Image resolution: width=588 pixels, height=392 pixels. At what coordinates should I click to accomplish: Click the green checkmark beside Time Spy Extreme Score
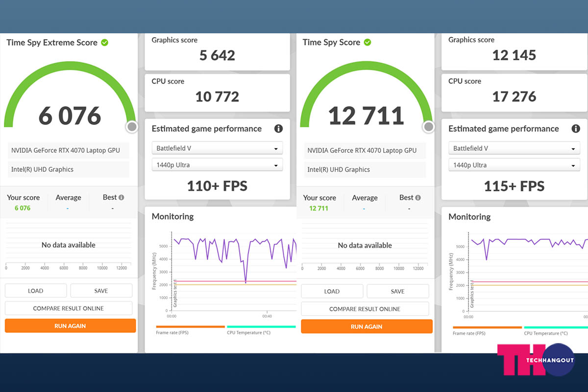click(x=104, y=43)
